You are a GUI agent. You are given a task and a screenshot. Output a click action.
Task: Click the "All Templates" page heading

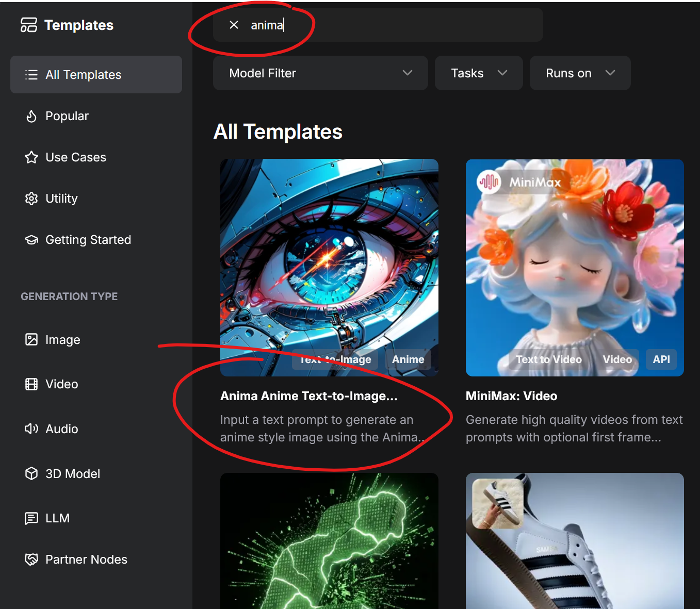278,131
